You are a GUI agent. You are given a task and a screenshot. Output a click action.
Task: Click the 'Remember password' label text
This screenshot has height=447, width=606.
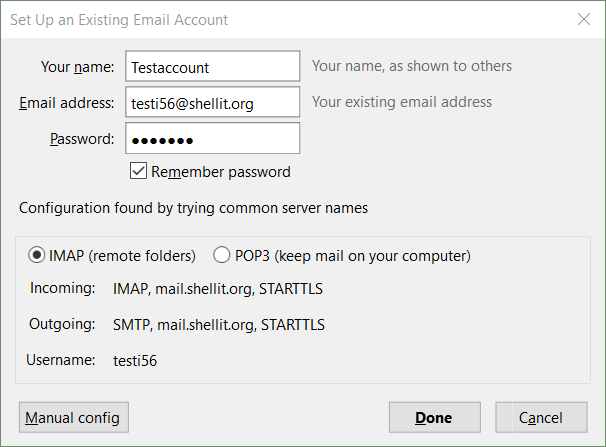point(221,172)
